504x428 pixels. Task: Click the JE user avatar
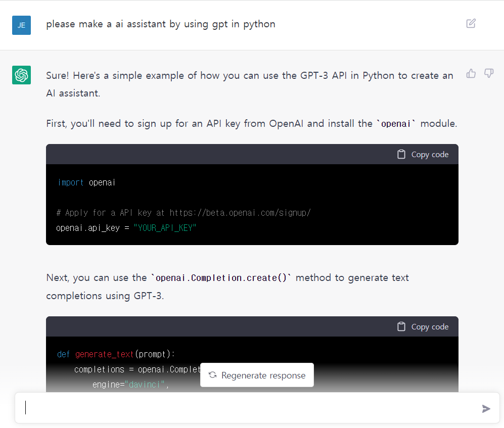(x=22, y=25)
